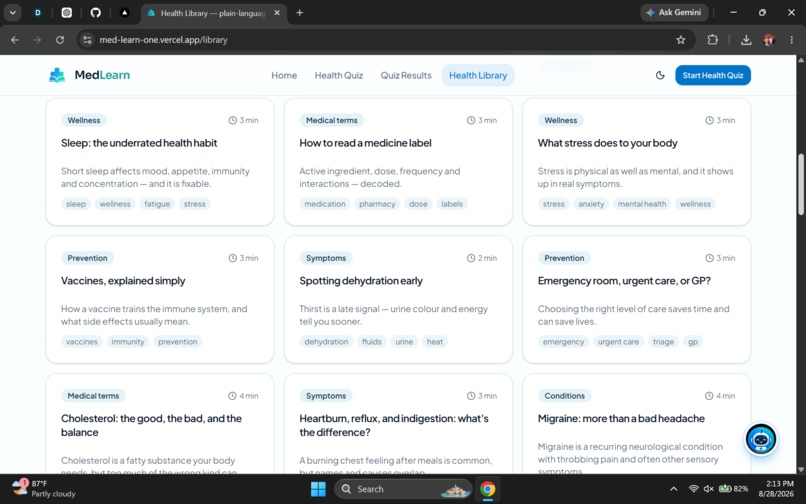Open site information icon in address bar
The image size is (806, 504).
coord(87,40)
